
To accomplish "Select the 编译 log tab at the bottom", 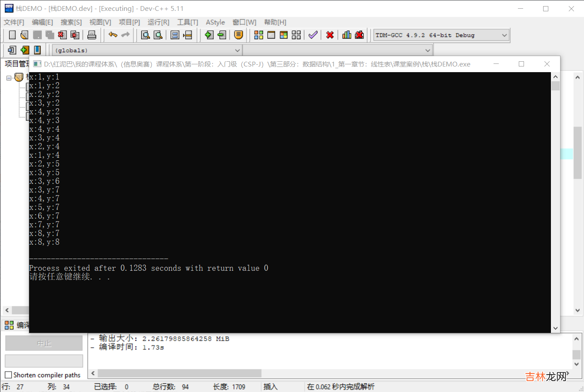I will [17, 325].
